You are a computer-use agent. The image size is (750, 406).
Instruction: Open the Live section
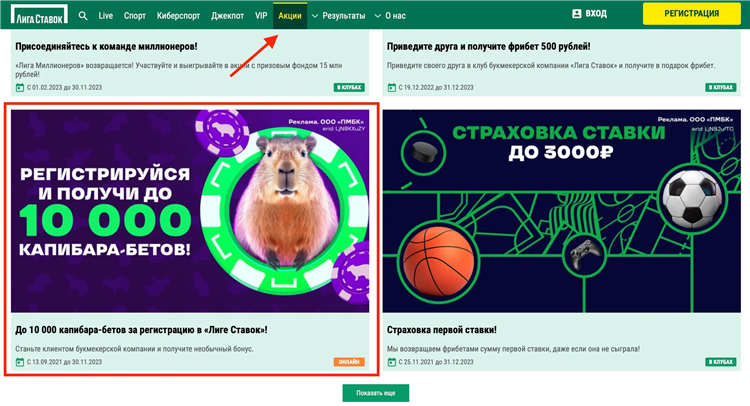click(x=106, y=16)
